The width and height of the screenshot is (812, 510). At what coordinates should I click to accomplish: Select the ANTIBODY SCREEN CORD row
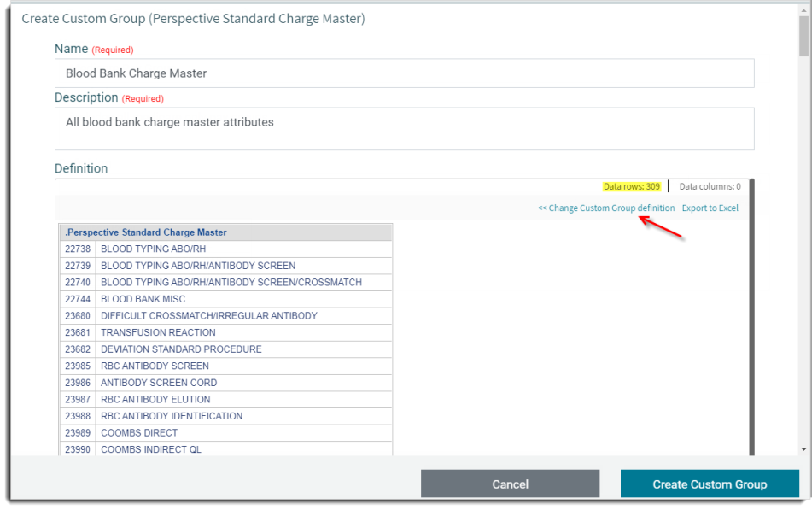click(x=159, y=383)
